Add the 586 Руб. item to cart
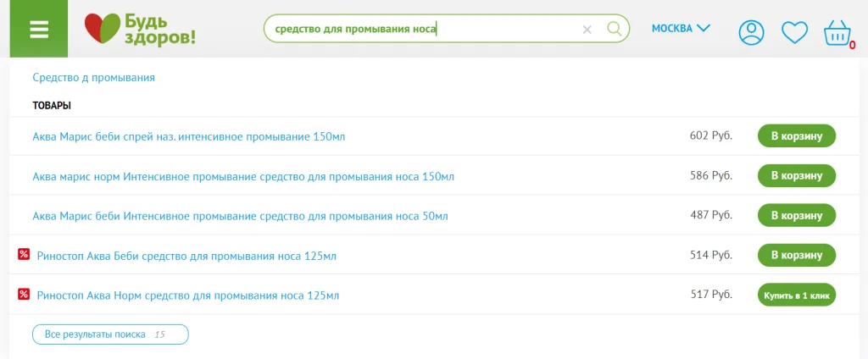The image size is (868, 359). pos(796,176)
